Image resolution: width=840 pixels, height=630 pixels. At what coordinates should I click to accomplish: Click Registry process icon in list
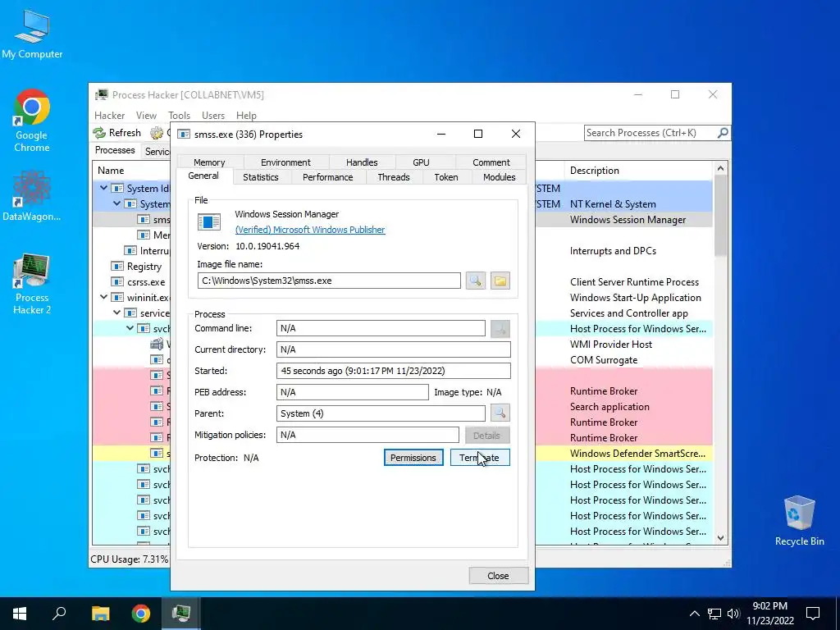[x=116, y=267]
